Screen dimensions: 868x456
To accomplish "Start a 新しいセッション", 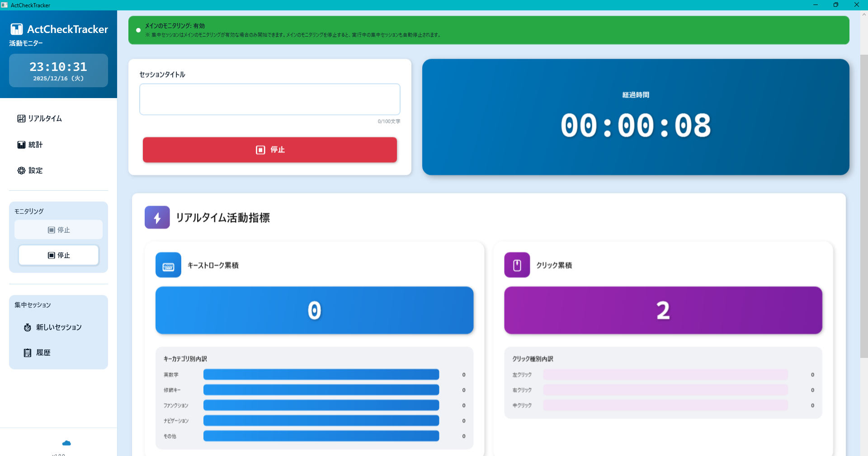I will [58, 327].
